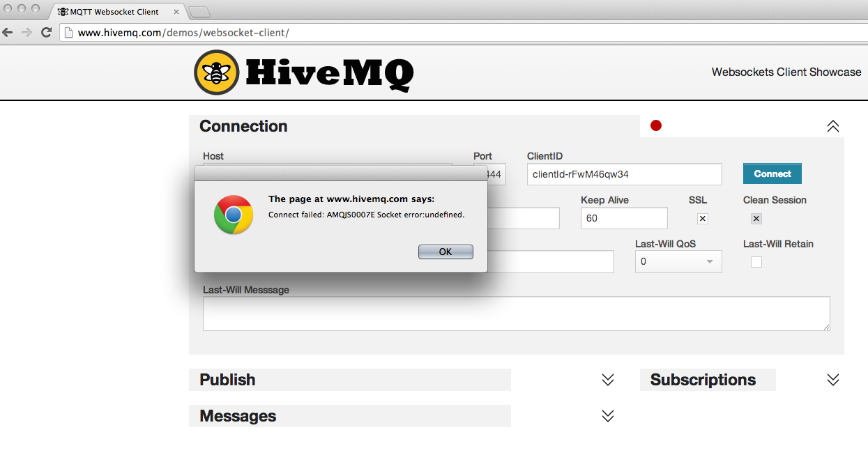Click the "Last-Will QoS" label
The image size is (868, 471).
click(665, 244)
